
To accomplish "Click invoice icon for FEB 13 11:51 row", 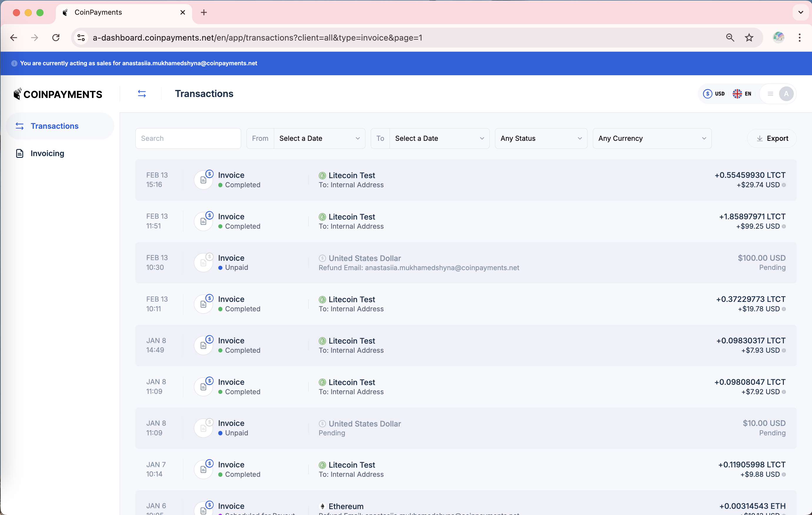I will click(x=203, y=221).
